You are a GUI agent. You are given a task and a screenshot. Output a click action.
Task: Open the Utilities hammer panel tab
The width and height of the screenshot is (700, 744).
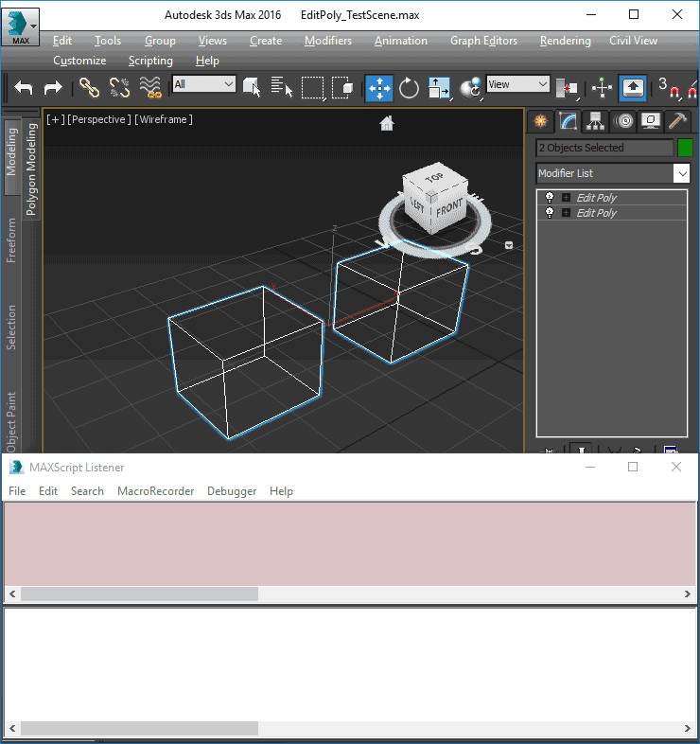[x=677, y=121]
